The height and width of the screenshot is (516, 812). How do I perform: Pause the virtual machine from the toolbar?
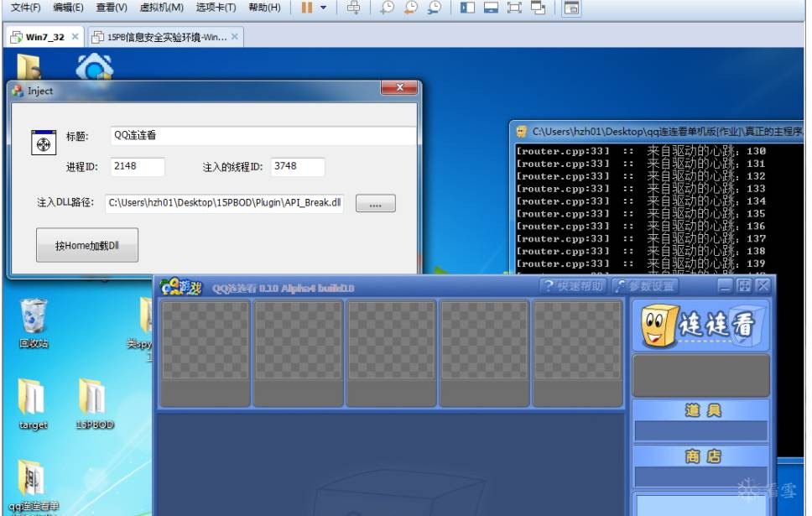(306, 8)
